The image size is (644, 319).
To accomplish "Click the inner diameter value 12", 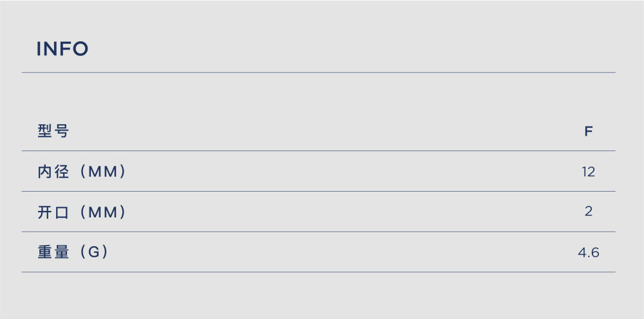I will pos(589,172).
